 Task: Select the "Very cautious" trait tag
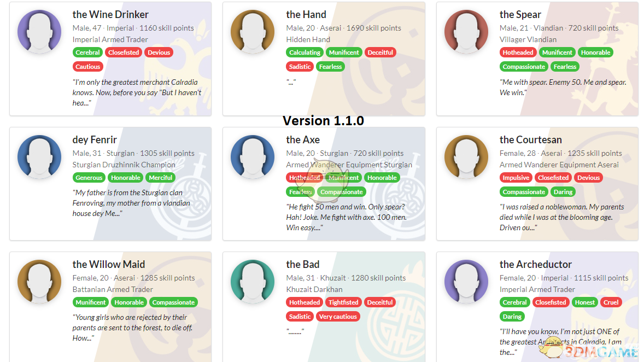338,317
